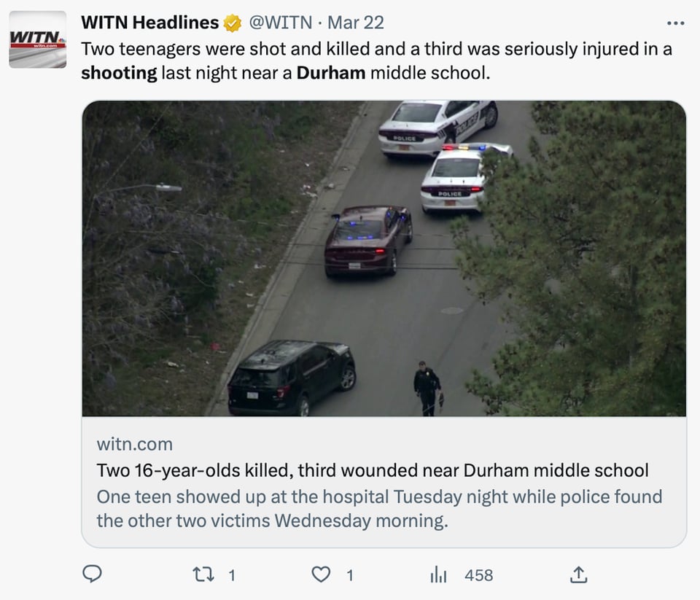Open the WITN profile avatar
Screen dimensions: 700x600
click(x=38, y=39)
